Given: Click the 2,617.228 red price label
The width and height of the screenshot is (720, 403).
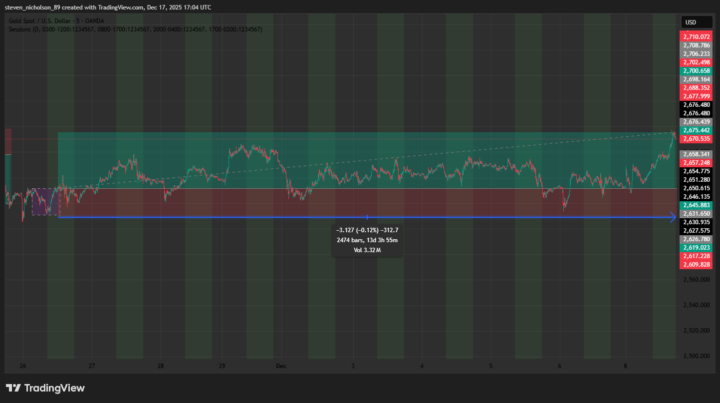Looking at the screenshot, I should (x=696, y=256).
